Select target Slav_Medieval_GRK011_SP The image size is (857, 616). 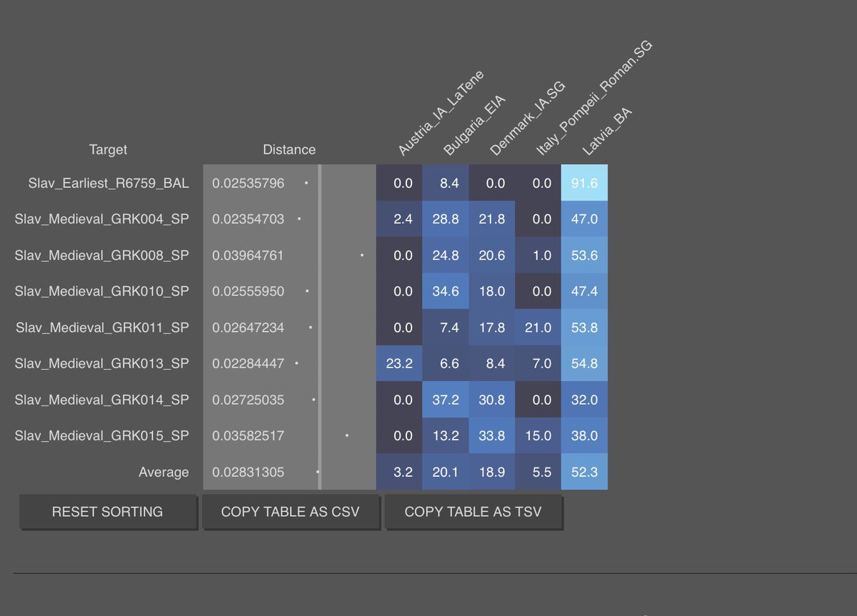[x=102, y=328]
